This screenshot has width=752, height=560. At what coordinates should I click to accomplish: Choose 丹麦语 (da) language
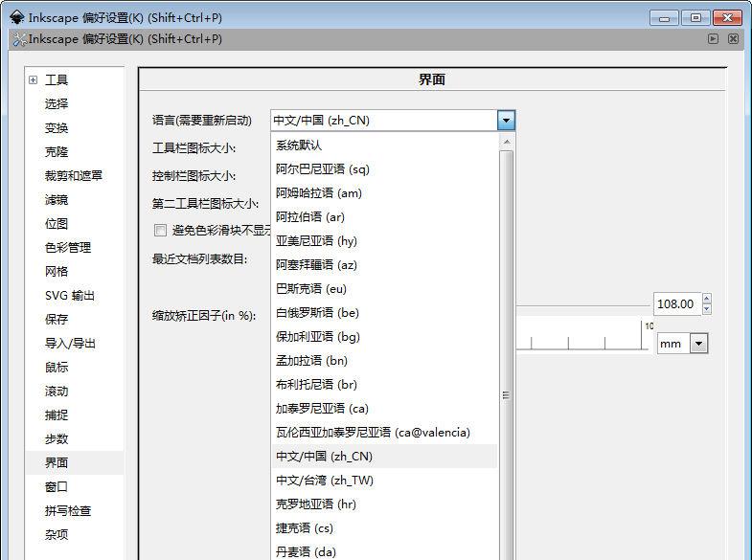coord(384,550)
